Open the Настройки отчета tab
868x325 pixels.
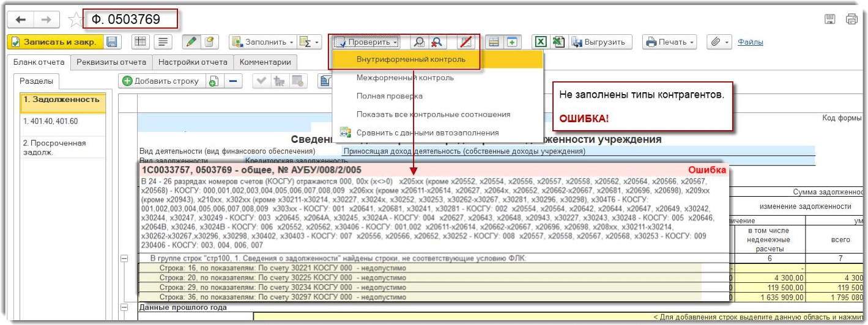(x=193, y=62)
